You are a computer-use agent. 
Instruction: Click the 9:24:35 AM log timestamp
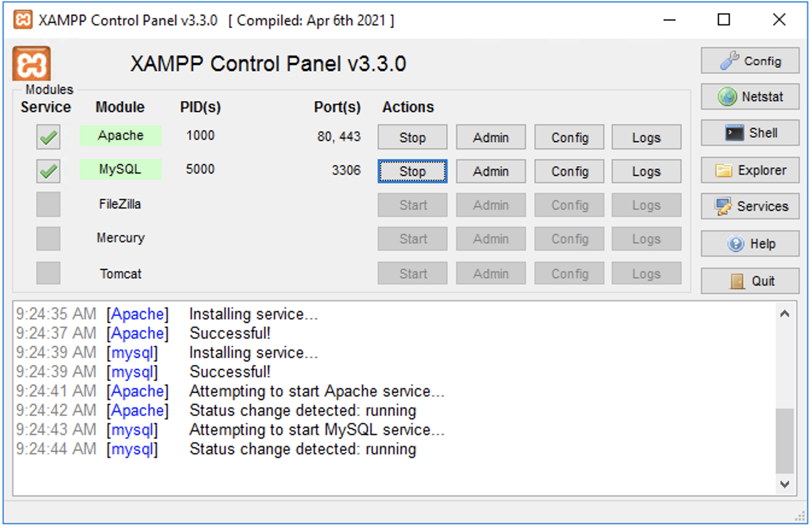click(56, 314)
